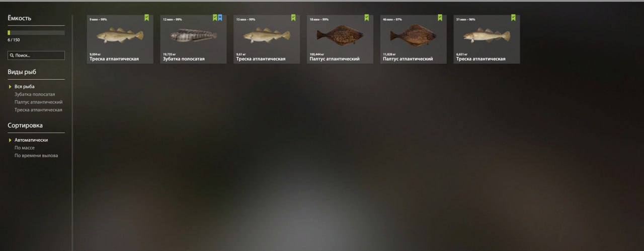644x251 pixels.
Task: Click magnifier icon in Поиск field
Action: click(12, 55)
